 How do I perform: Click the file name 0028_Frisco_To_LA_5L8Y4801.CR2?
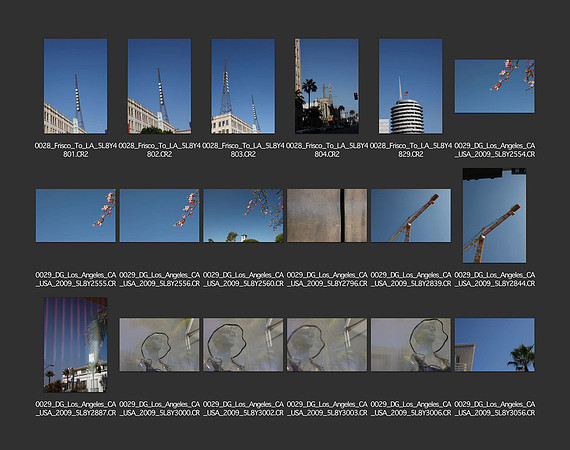(x=76, y=150)
